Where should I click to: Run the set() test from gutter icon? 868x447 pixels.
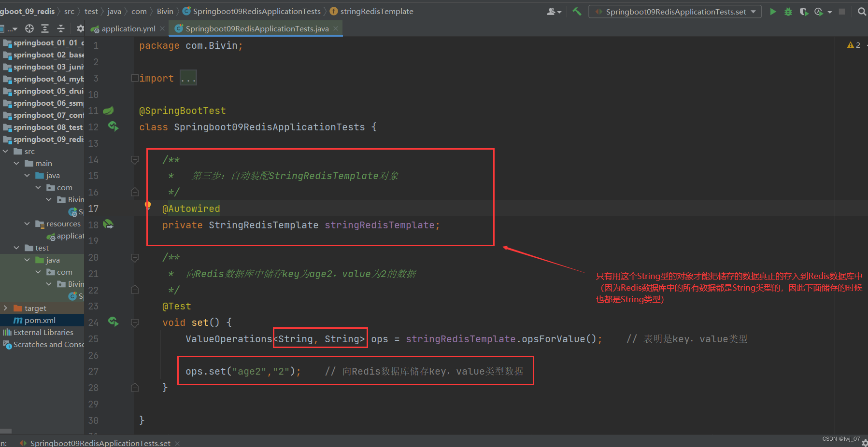coord(114,322)
